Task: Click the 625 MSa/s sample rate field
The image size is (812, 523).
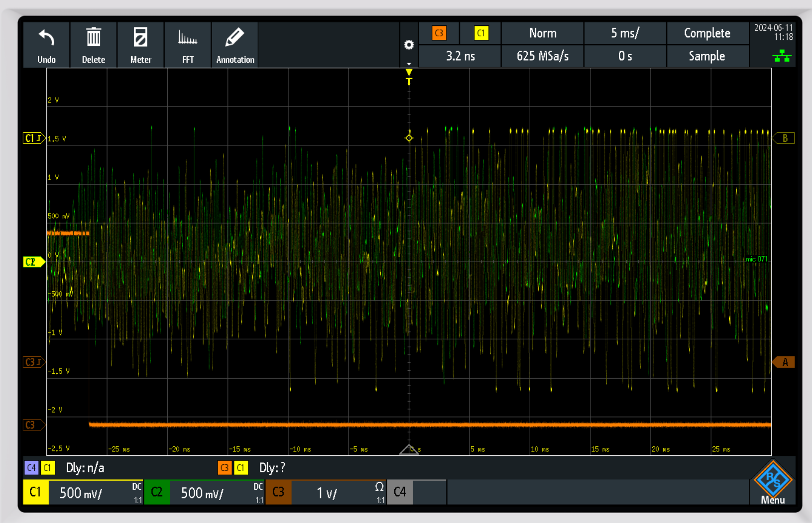Action: coord(542,56)
